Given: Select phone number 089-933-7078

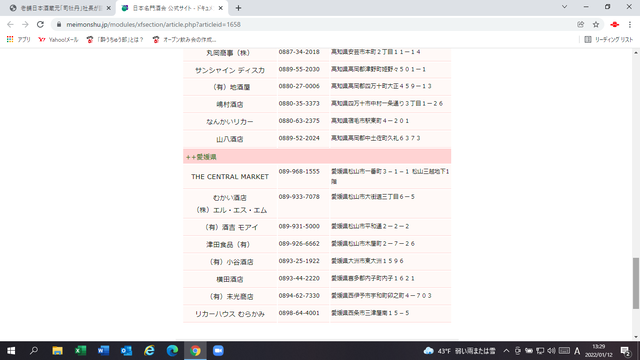Looking at the screenshot, I should [x=299, y=197].
